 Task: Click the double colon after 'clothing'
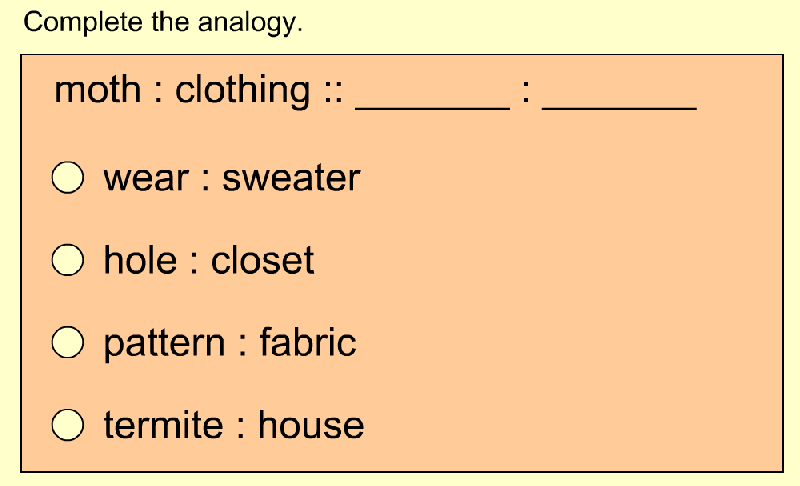tap(333, 92)
